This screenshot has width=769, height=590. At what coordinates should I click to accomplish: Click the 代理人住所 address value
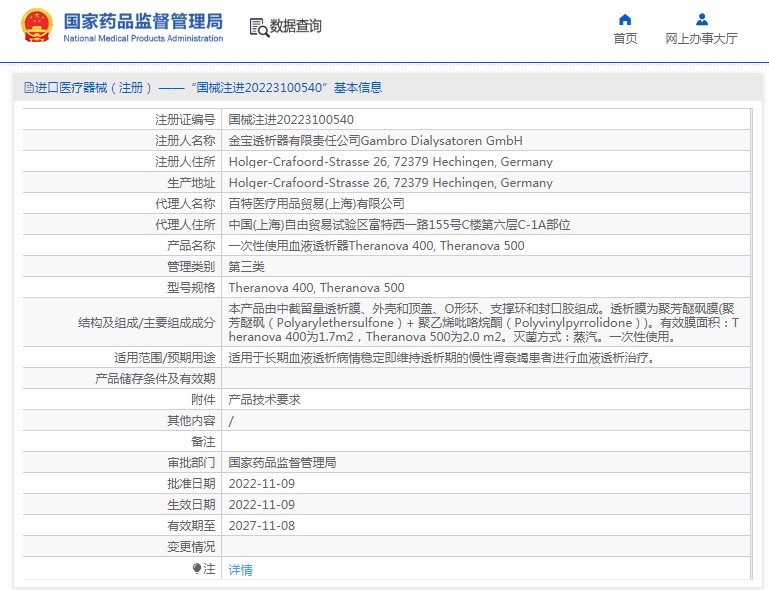[x=399, y=225]
